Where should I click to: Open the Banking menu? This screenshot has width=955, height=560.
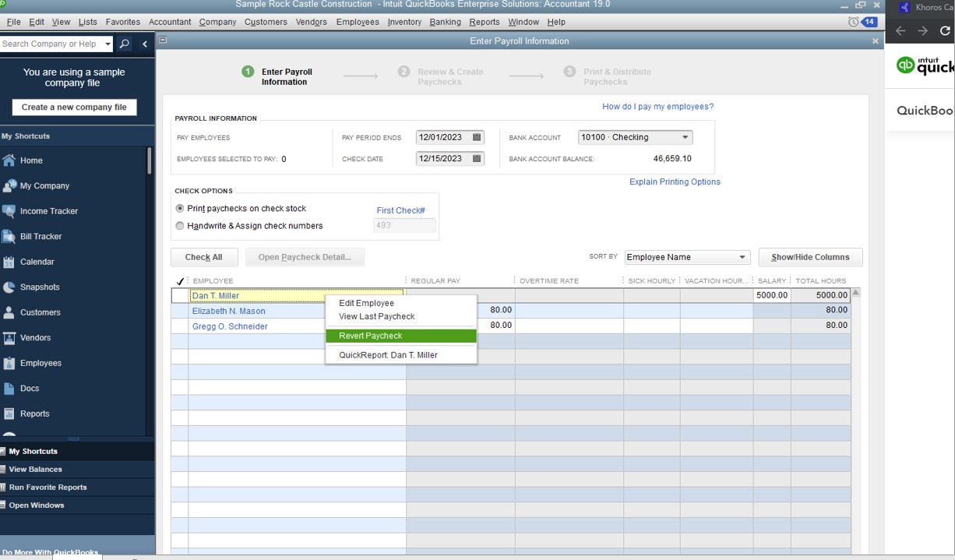[445, 22]
